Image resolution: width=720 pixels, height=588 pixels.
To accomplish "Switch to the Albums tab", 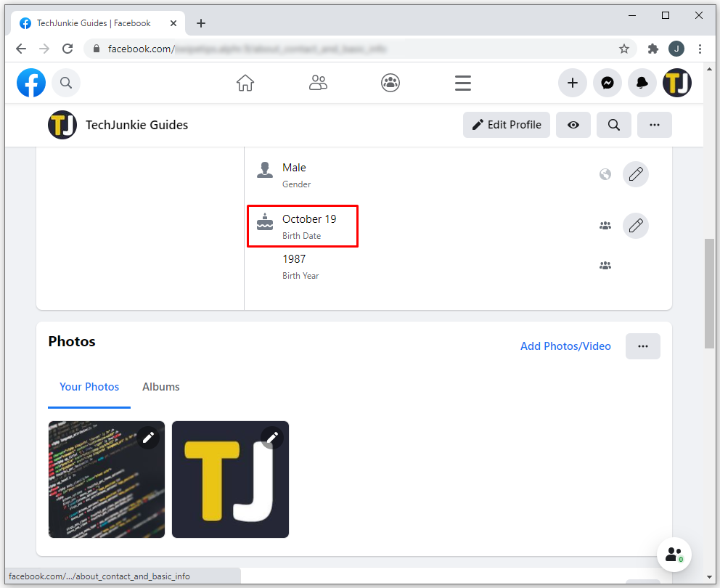I will [x=161, y=387].
